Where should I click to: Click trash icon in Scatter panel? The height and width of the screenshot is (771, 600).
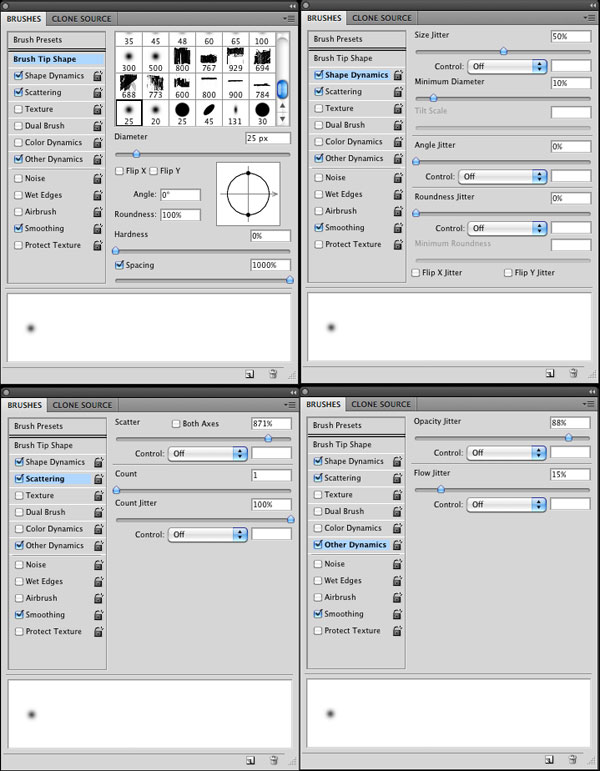pyautogui.click(x=274, y=761)
